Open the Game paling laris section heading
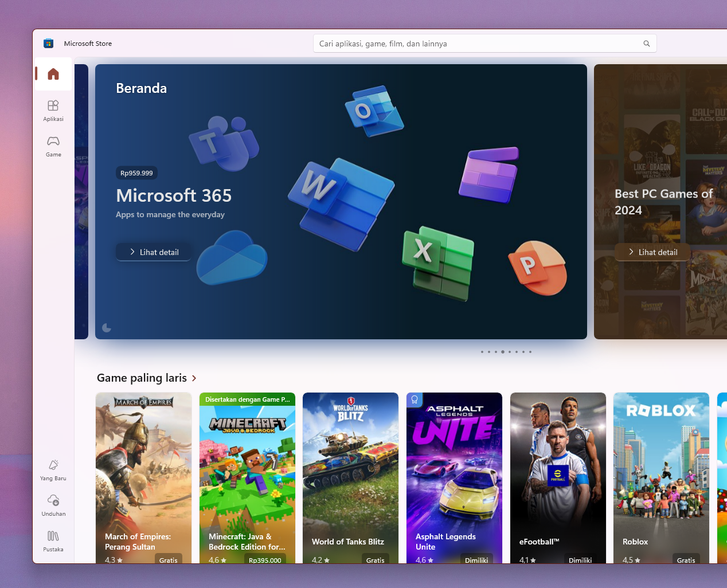 tap(142, 378)
